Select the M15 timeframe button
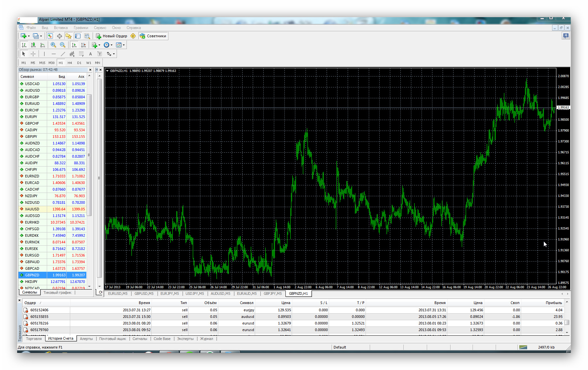The height and width of the screenshot is (370, 588). tap(42, 63)
